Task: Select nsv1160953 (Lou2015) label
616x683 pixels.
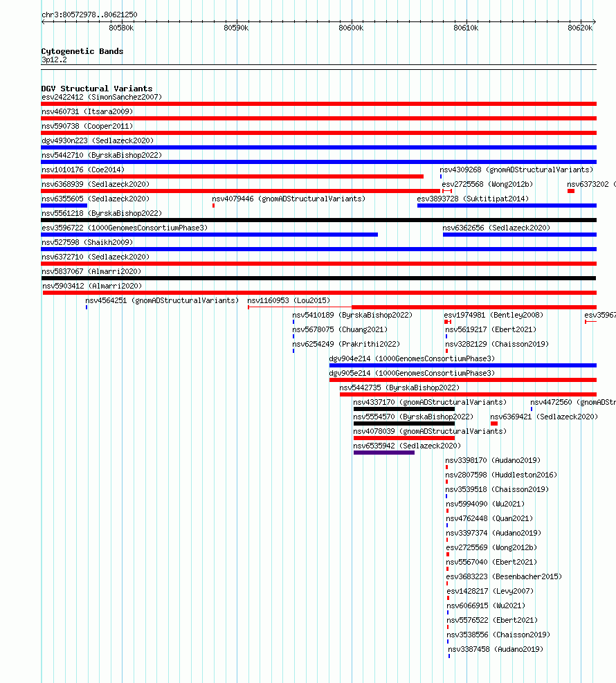Action: (x=289, y=300)
